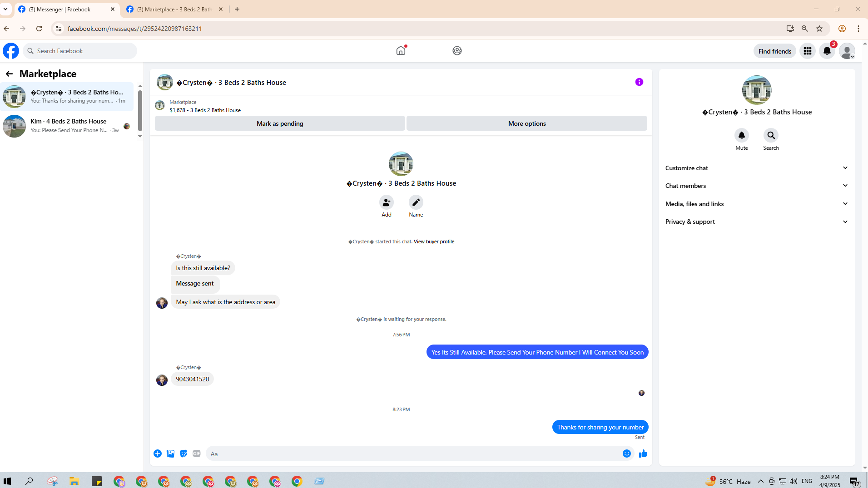Click the listing photo in conversation header
This screenshot has height=488, width=868.
pyautogui.click(x=164, y=82)
